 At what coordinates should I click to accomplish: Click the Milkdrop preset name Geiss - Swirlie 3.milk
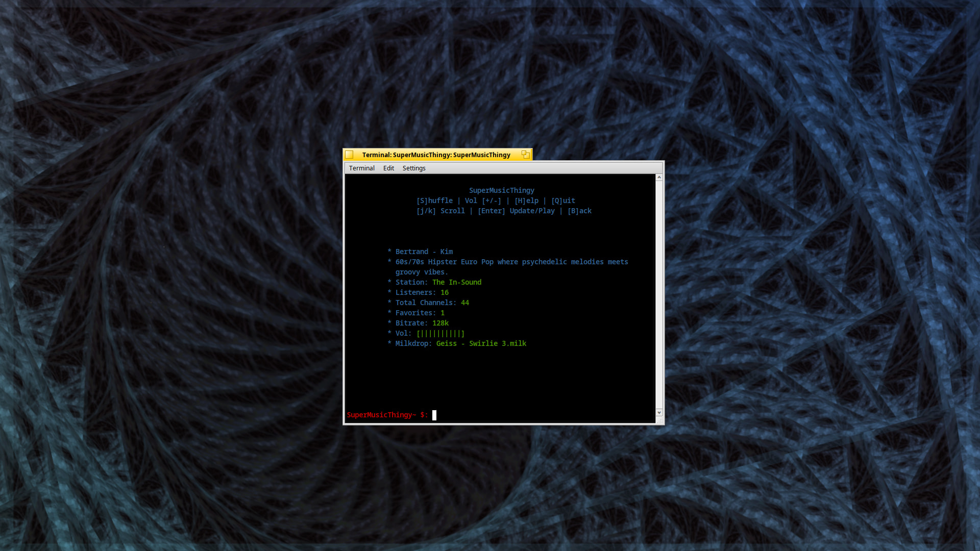click(481, 343)
